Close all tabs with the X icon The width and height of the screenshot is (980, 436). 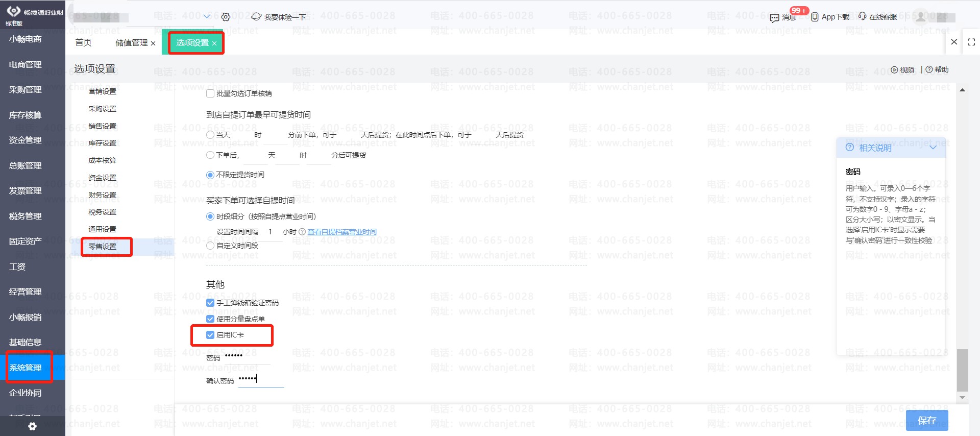(954, 42)
